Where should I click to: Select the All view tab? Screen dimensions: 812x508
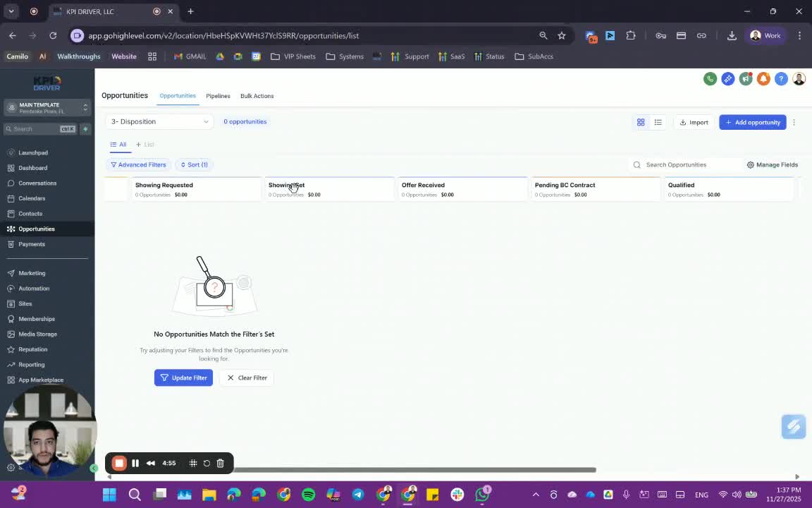(x=118, y=145)
